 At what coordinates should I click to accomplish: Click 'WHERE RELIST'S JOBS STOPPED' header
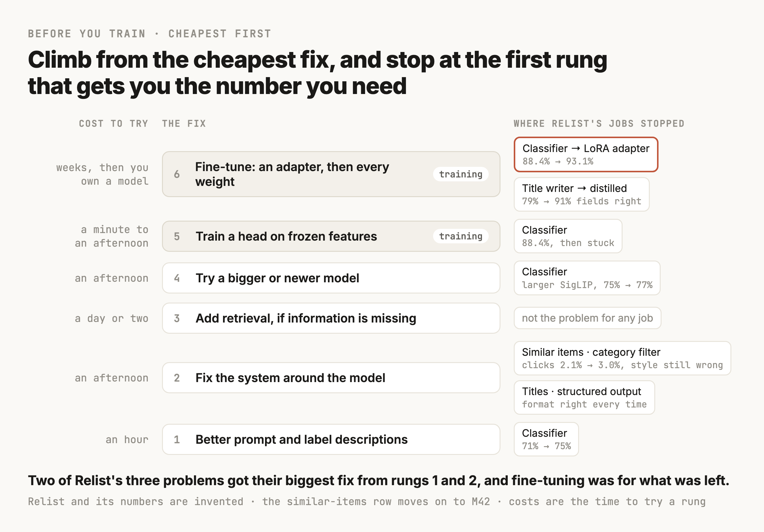click(x=599, y=124)
